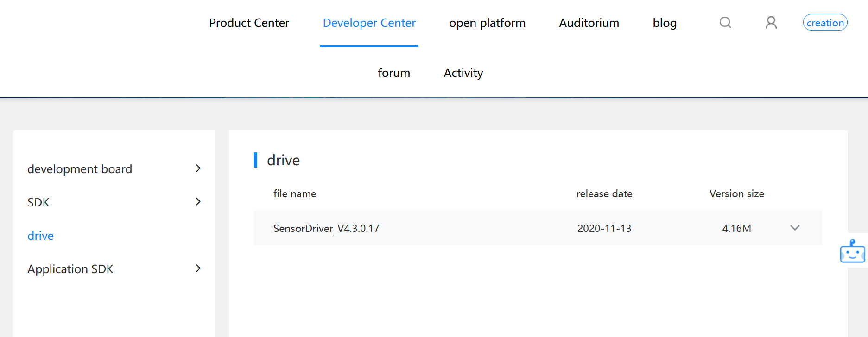The image size is (868, 337).
Task: Click the drive section heading
Action: tap(284, 160)
